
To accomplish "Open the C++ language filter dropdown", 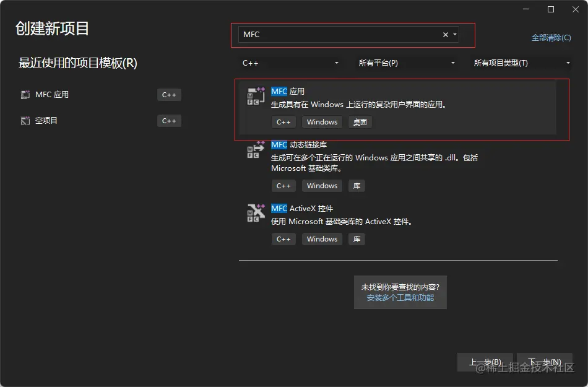I will [x=291, y=63].
